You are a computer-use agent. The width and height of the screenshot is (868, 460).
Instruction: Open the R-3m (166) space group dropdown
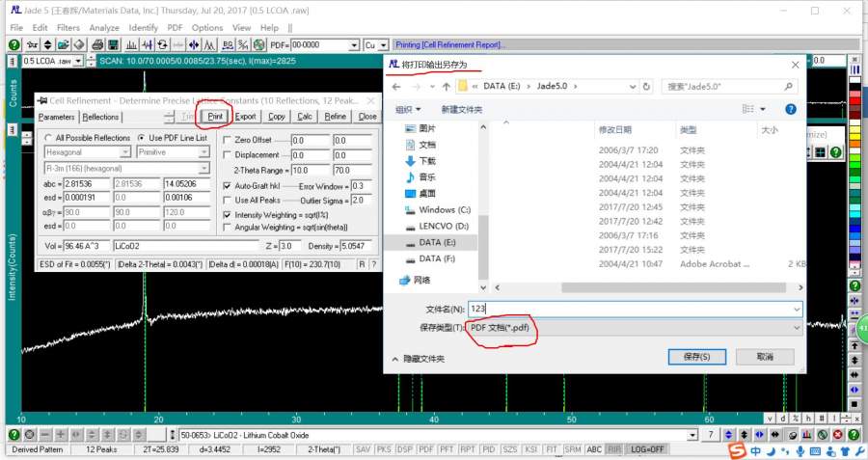[204, 168]
